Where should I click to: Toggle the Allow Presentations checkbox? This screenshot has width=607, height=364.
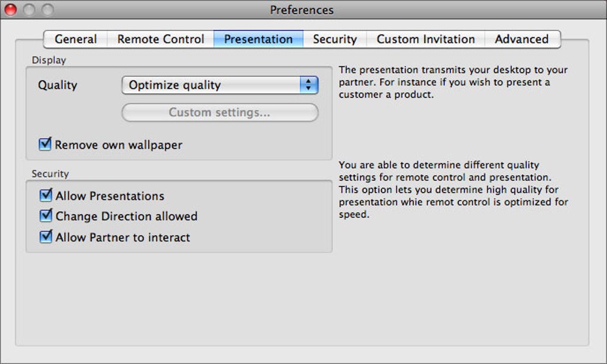(46, 196)
